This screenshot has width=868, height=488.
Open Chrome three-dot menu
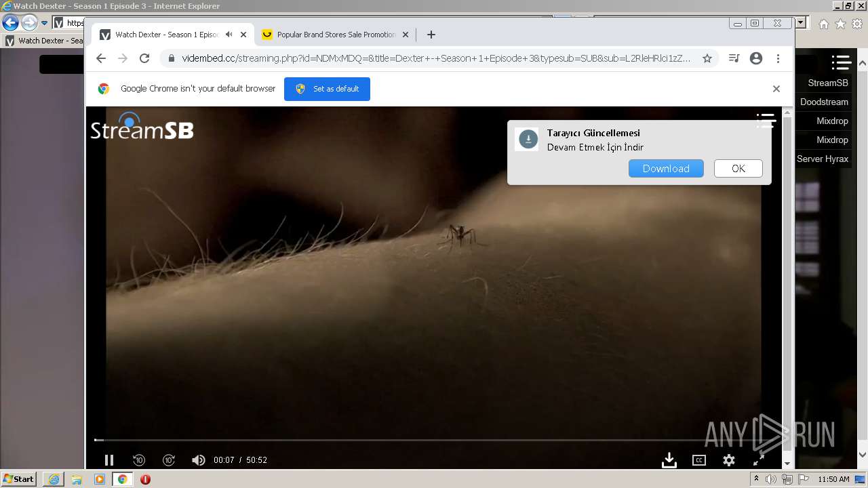coord(778,58)
